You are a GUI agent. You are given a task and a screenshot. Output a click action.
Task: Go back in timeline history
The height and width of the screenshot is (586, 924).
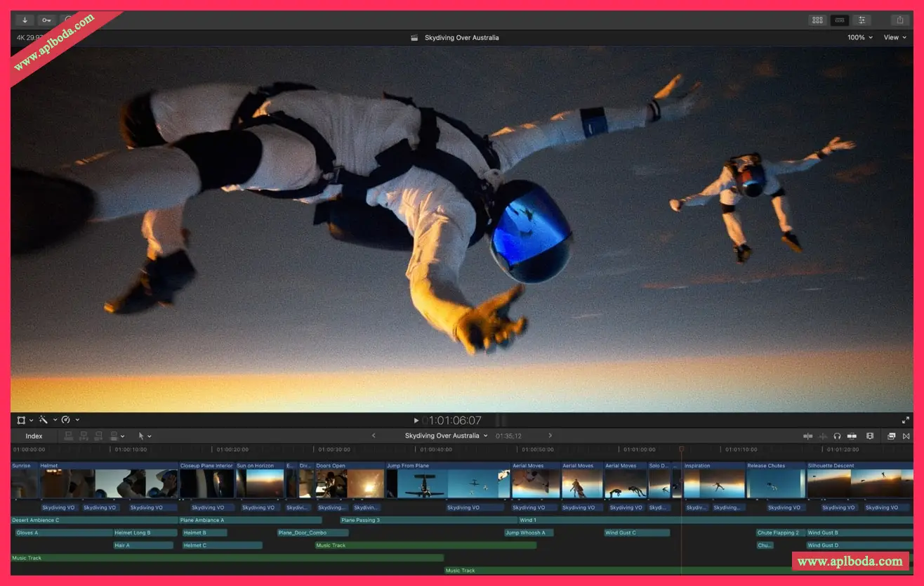pos(374,436)
